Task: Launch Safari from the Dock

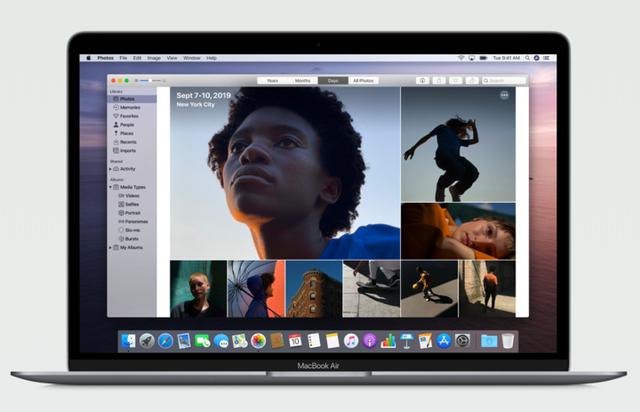Action: coord(165,341)
